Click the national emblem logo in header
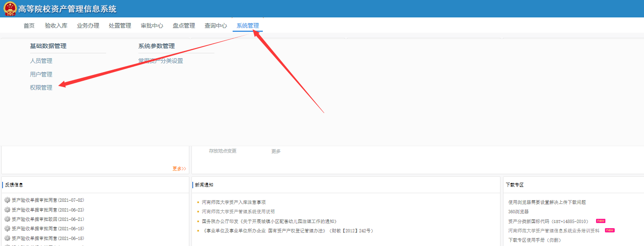Viewport: 644px width, 246px height. pos(10,8)
